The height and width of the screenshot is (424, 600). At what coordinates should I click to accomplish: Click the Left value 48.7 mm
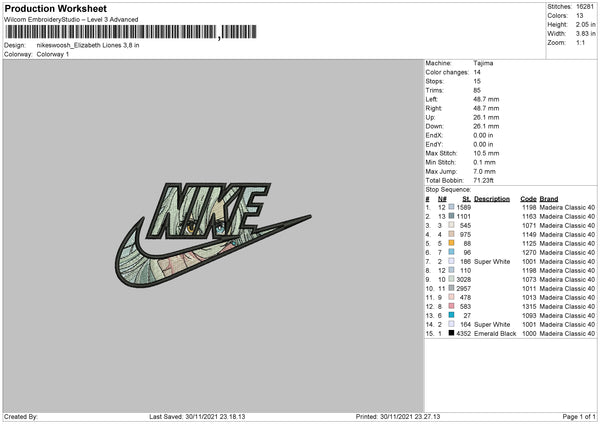point(486,99)
